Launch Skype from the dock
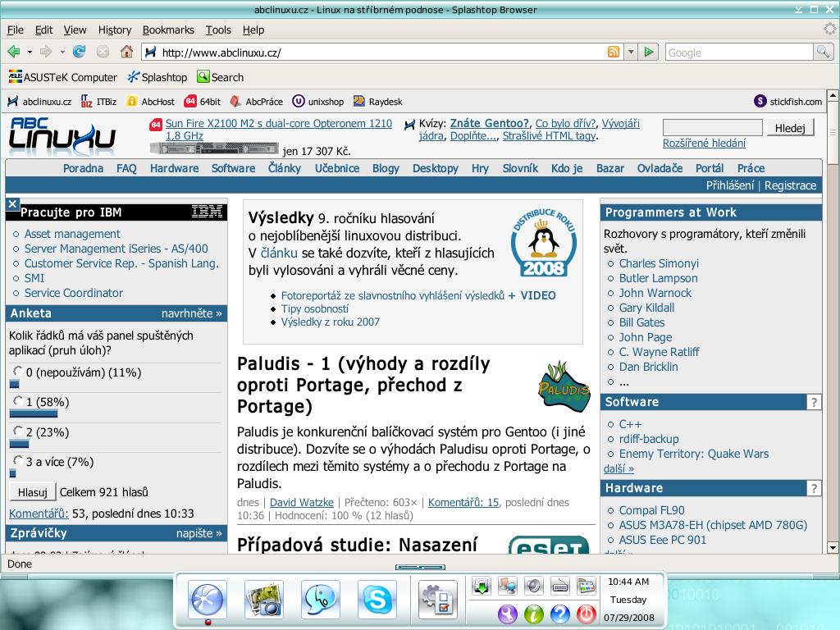 pyautogui.click(x=377, y=600)
